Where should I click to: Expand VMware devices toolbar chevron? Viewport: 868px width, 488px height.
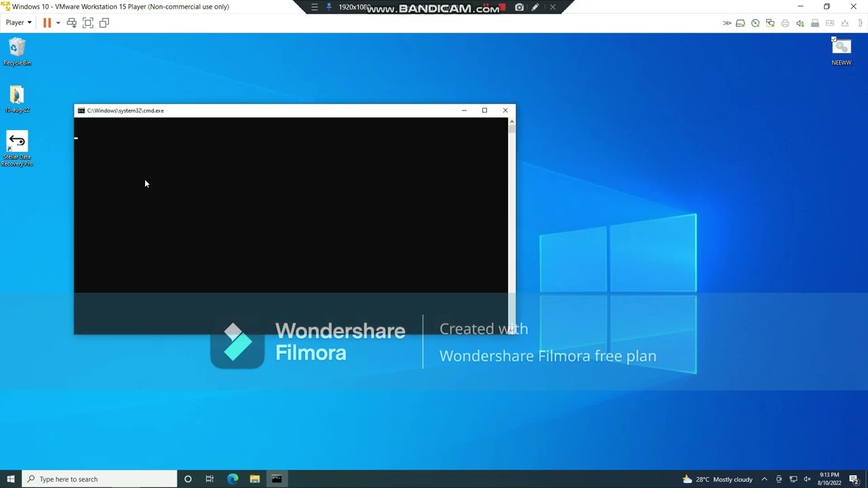[x=727, y=23]
